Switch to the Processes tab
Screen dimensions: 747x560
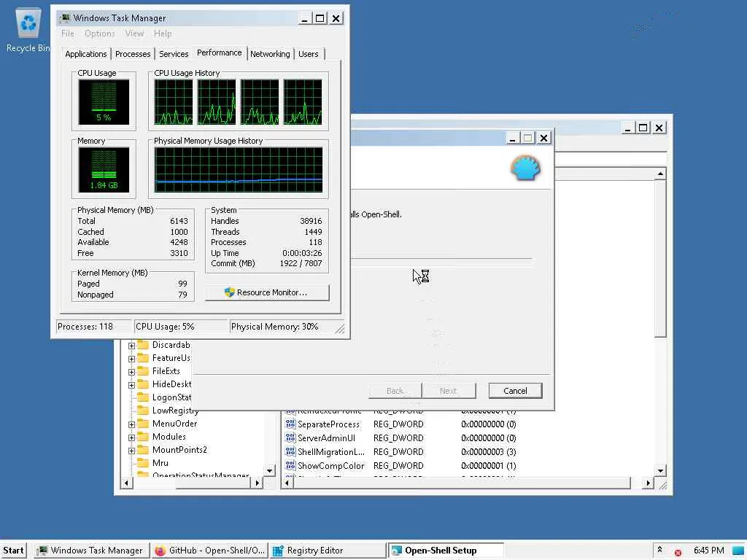(x=133, y=54)
